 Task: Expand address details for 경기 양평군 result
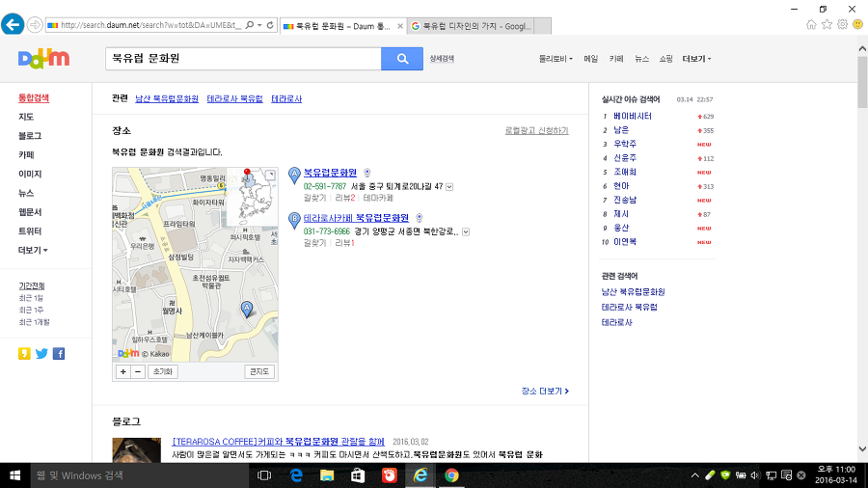[x=466, y=231]
